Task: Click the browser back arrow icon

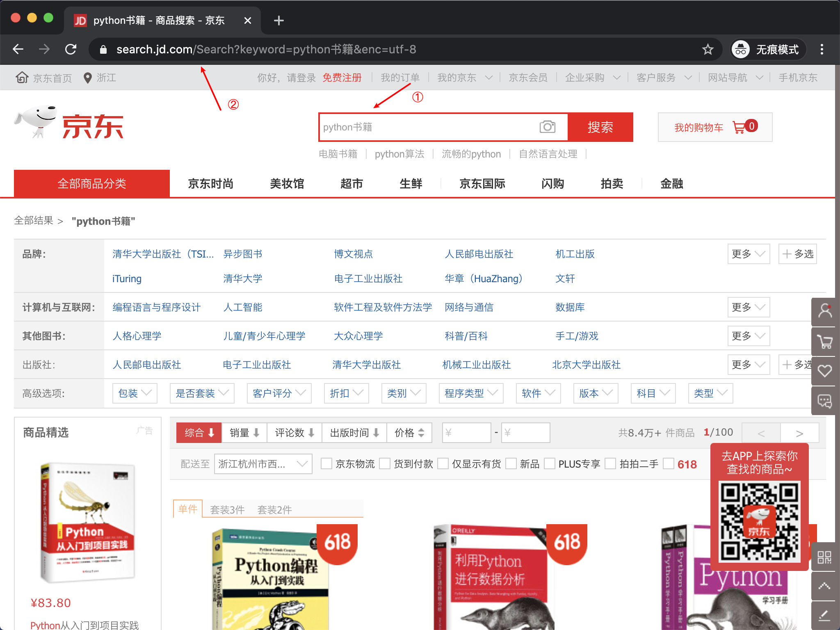Action: [18, 50]
